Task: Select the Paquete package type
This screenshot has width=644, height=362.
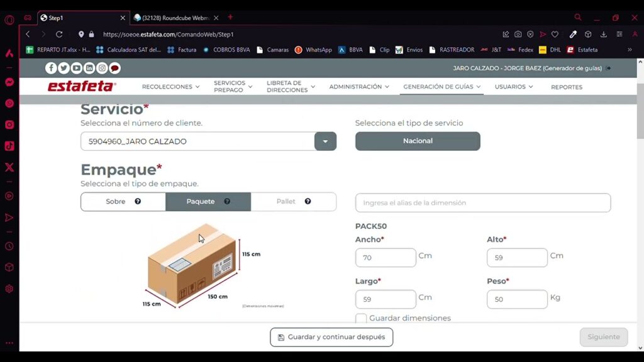Action: (208, 202)
